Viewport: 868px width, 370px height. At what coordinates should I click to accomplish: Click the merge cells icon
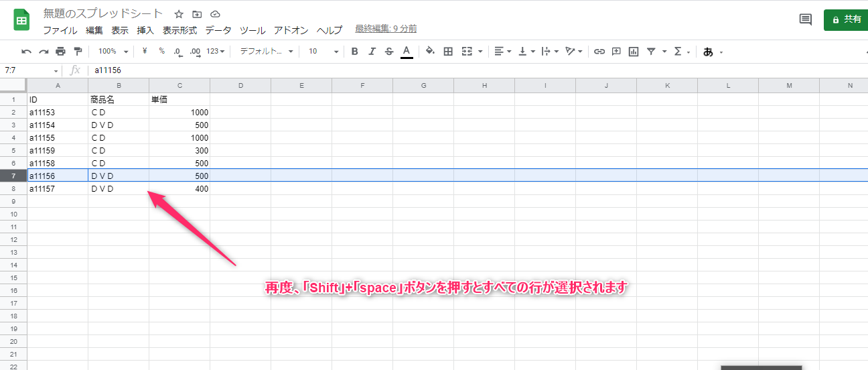pos(467,52)
